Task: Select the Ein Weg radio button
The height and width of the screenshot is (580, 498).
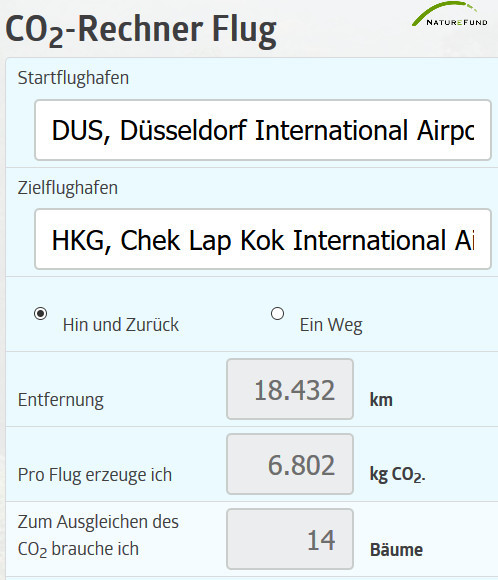Action: [x=277, y=314]
